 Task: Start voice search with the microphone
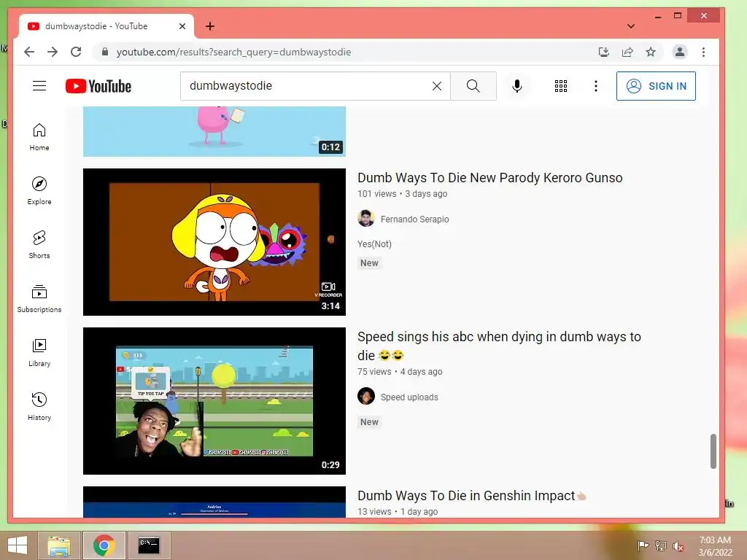pos(517,86)
